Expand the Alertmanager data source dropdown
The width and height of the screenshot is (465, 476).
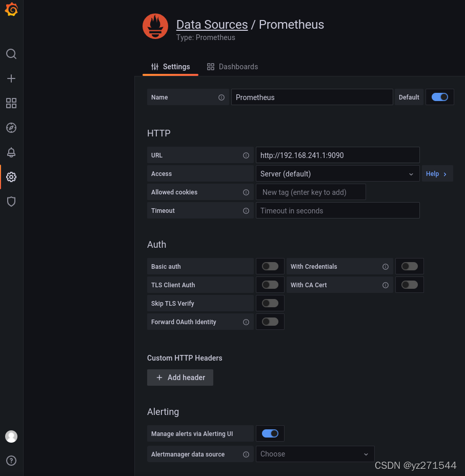click(315, 454)
